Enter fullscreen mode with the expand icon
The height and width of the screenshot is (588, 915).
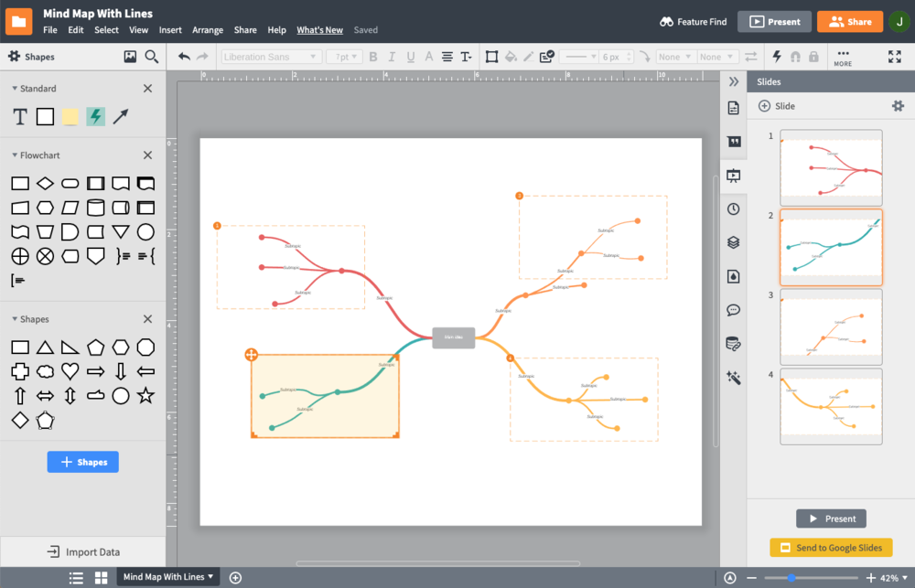point(895,57)
